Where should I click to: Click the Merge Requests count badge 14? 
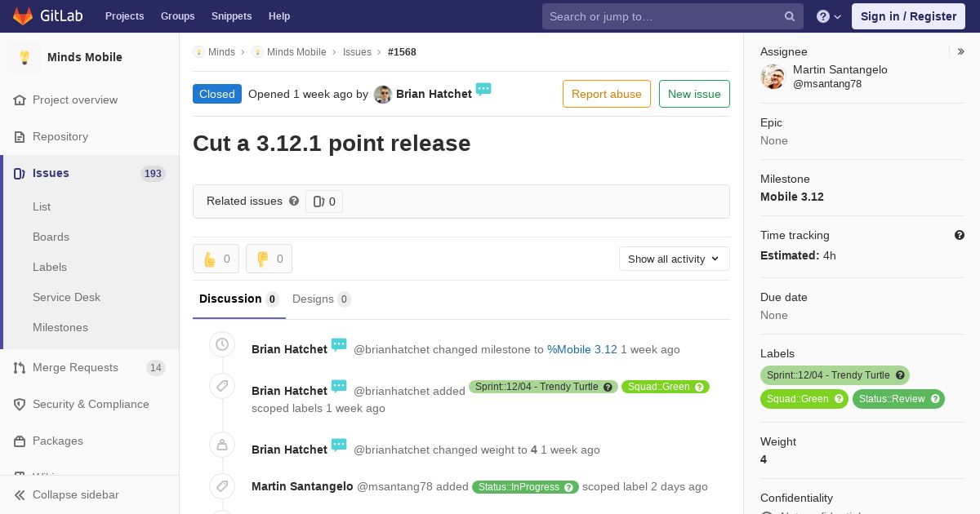[156, 368]
